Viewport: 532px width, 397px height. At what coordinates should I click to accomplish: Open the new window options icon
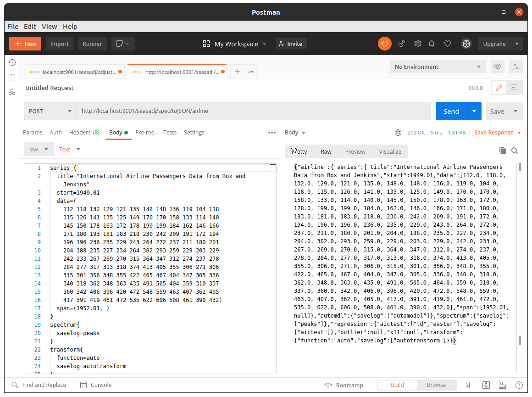point(123,44)
